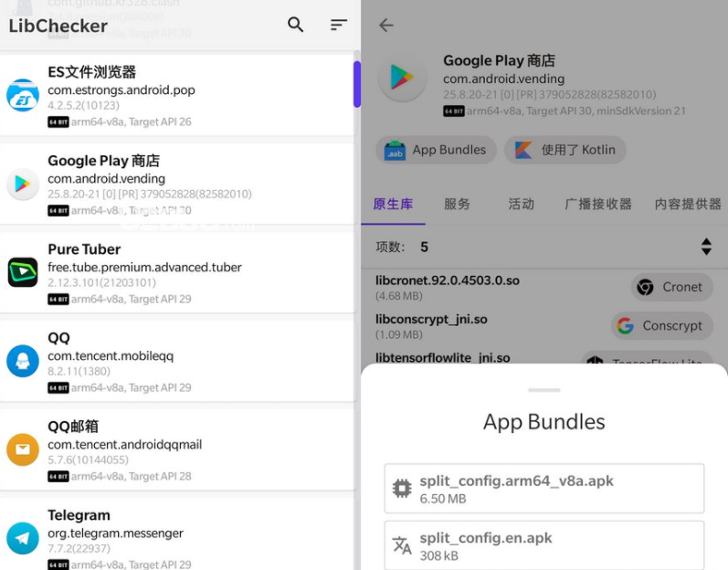Click the translate icon beside split_config.en.apk
Screen dimensions: 728x570
pos(402,545)
